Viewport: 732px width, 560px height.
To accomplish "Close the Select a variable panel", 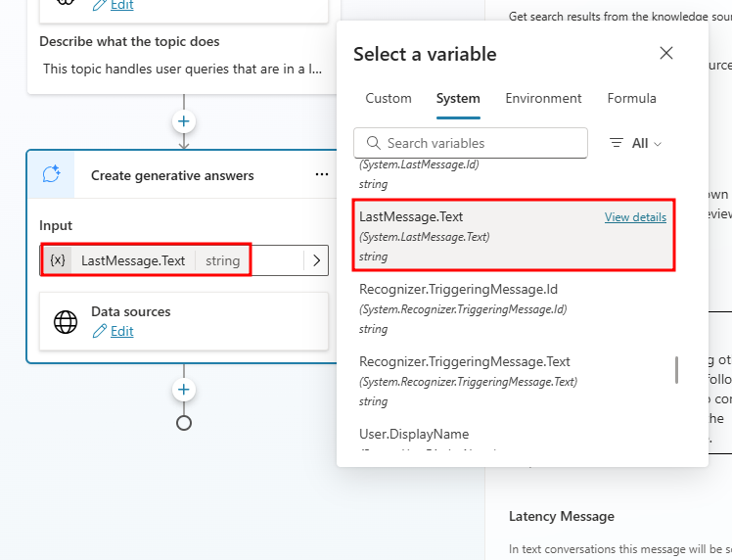I will point(666,53).
